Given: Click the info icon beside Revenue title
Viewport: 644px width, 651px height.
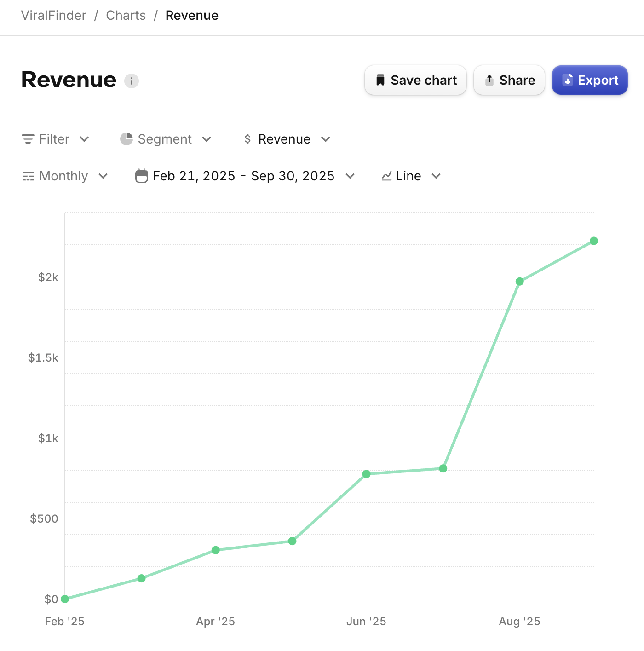Looking at the screenshot, I should coord(132,81).
